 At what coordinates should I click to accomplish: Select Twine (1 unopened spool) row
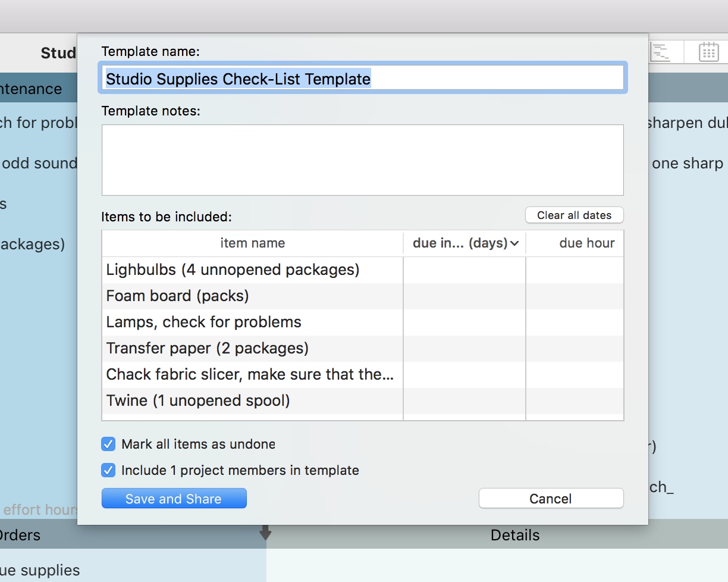(363, 400)
